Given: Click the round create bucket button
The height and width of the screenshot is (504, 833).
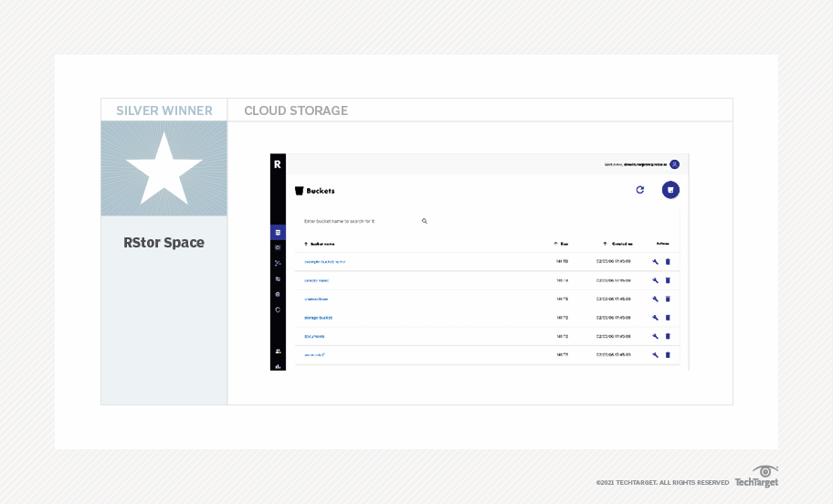Looking at the screenshot, I should click(x=670, y=190).
